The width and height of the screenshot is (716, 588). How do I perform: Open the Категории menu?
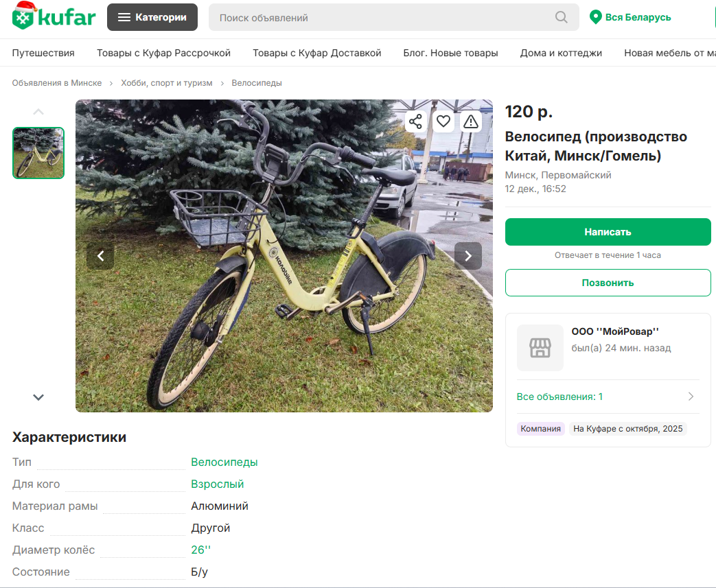pyautogui.click(x=152, y=16)
